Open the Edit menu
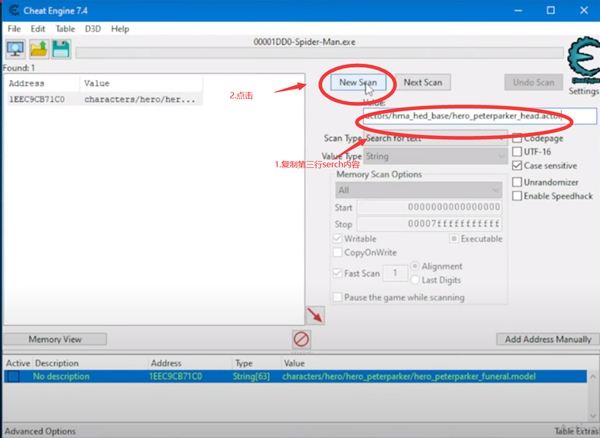The width and height of the screenshot is (600, 438). click(38, 29)
